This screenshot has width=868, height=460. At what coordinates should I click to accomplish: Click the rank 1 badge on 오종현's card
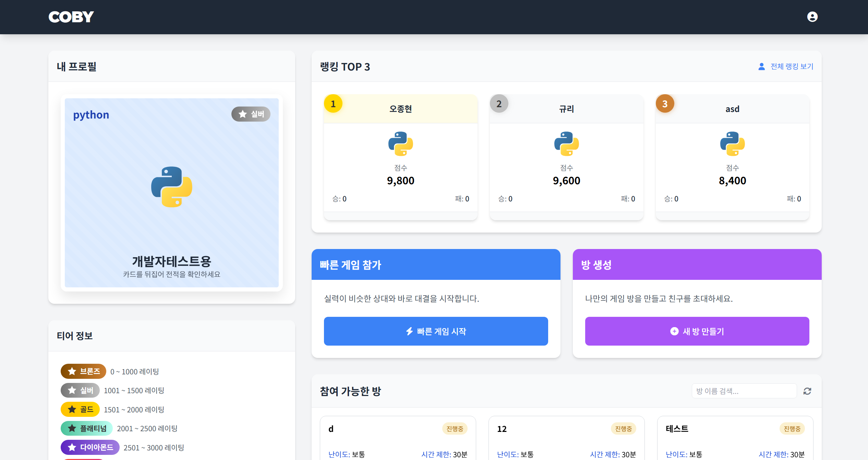coord(333,103)
